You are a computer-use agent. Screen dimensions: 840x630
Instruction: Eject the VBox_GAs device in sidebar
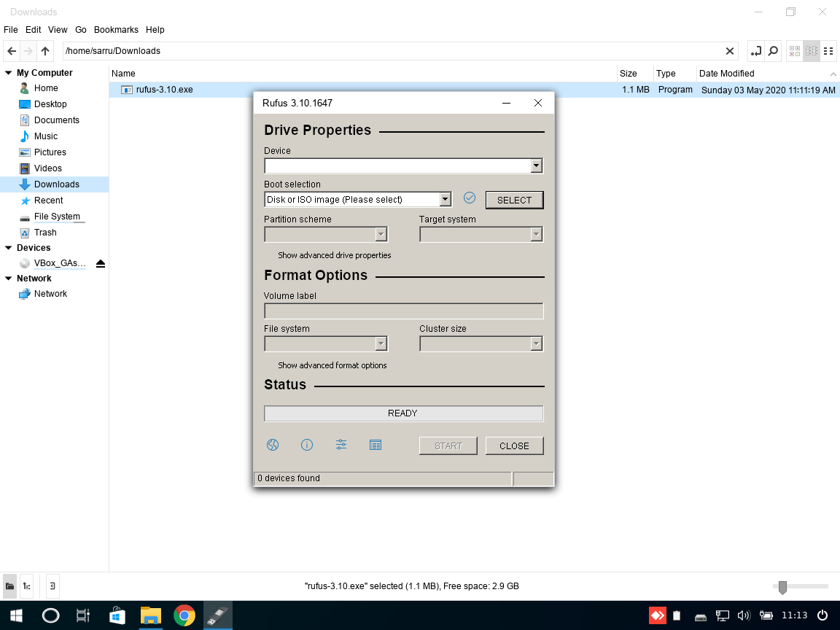point(100,262)
